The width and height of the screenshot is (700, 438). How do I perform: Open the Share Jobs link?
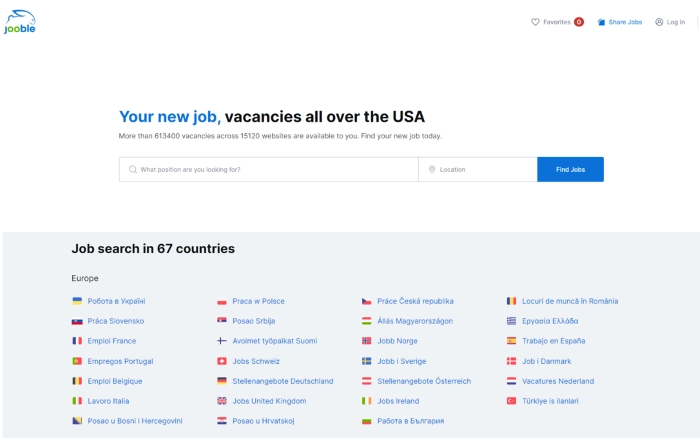pyautogui.click(x=625, y=22)
